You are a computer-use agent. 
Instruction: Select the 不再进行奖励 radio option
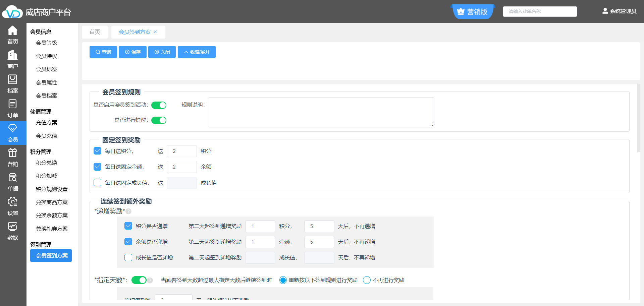(x=367, y=280)
